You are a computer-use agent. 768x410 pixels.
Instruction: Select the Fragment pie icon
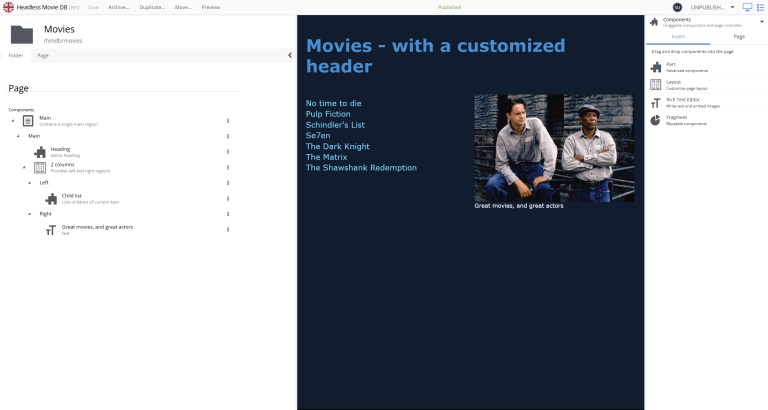point(655,120)
